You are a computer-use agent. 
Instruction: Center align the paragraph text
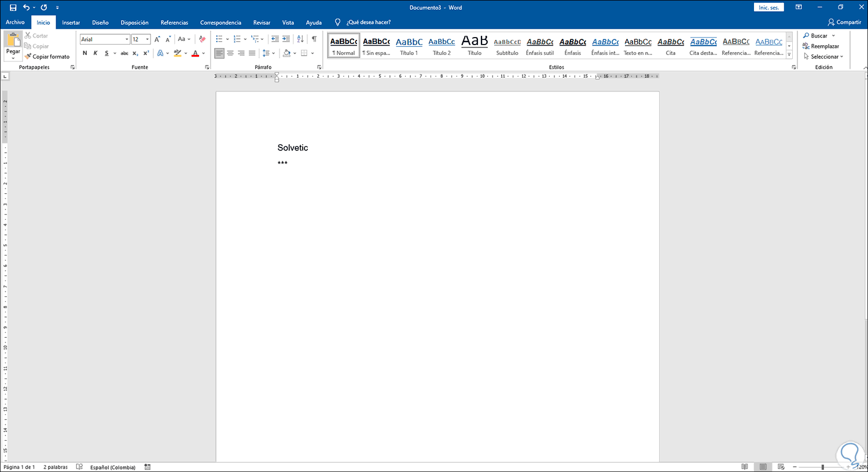click(x=230, y=53)
